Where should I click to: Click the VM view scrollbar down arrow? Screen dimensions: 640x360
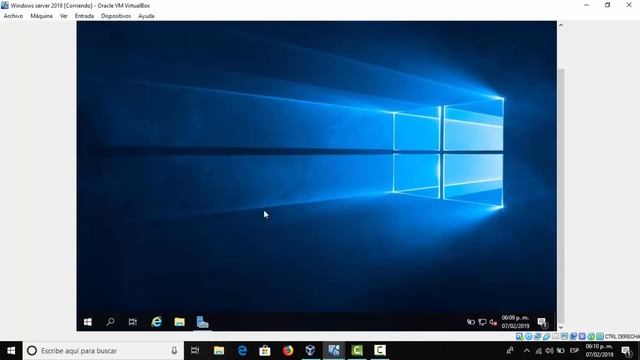561,327
